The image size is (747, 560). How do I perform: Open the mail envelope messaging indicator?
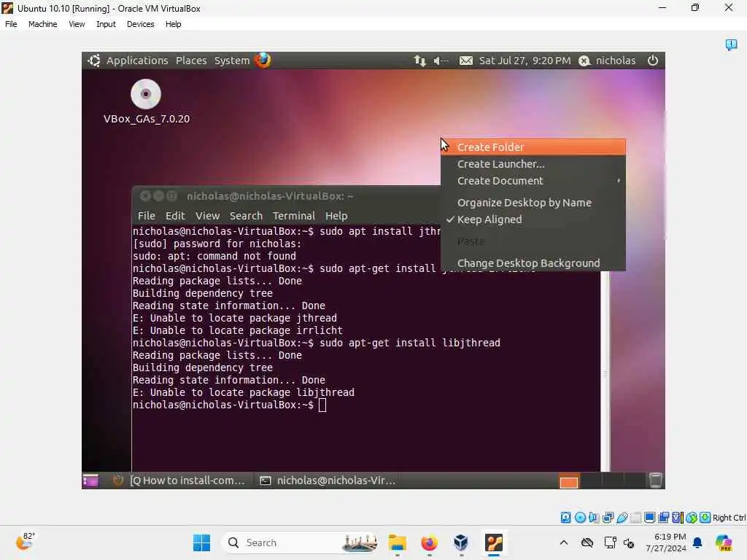coord(466,61)
